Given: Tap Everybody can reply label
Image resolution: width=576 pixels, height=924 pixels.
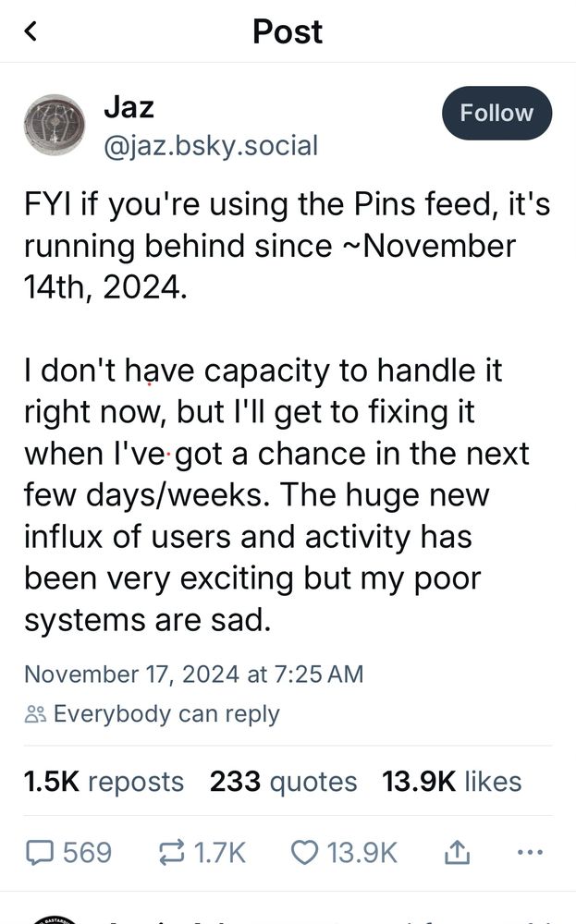Looking at the screenshot, I should 166,714.
